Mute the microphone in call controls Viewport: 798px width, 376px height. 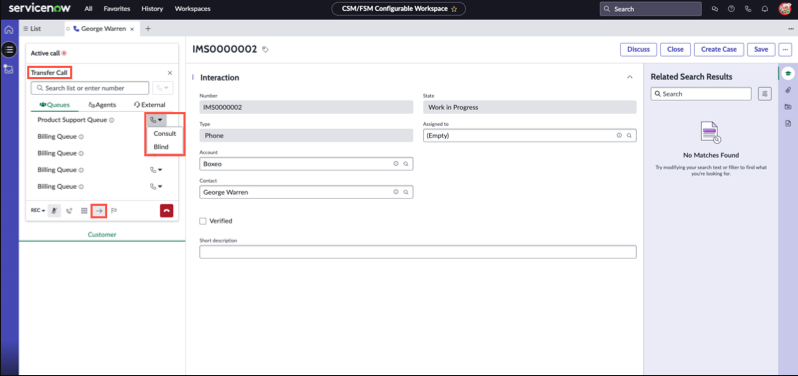click(x=53, y=211)
